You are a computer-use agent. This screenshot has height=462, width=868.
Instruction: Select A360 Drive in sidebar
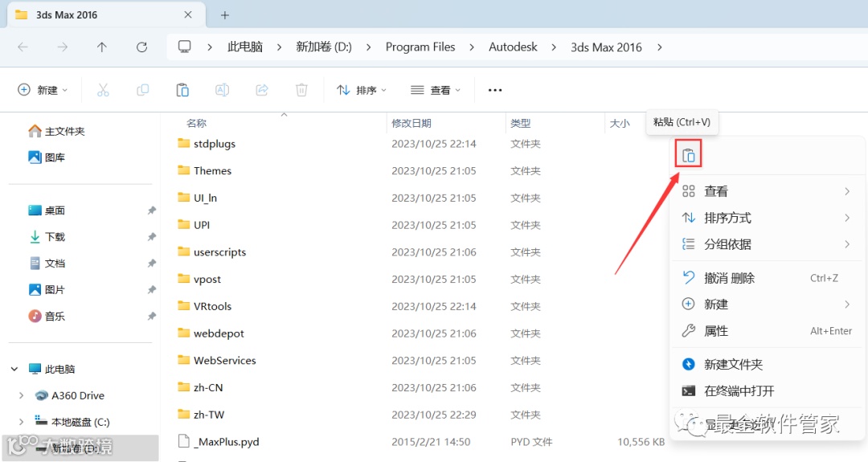coord(69,395)
